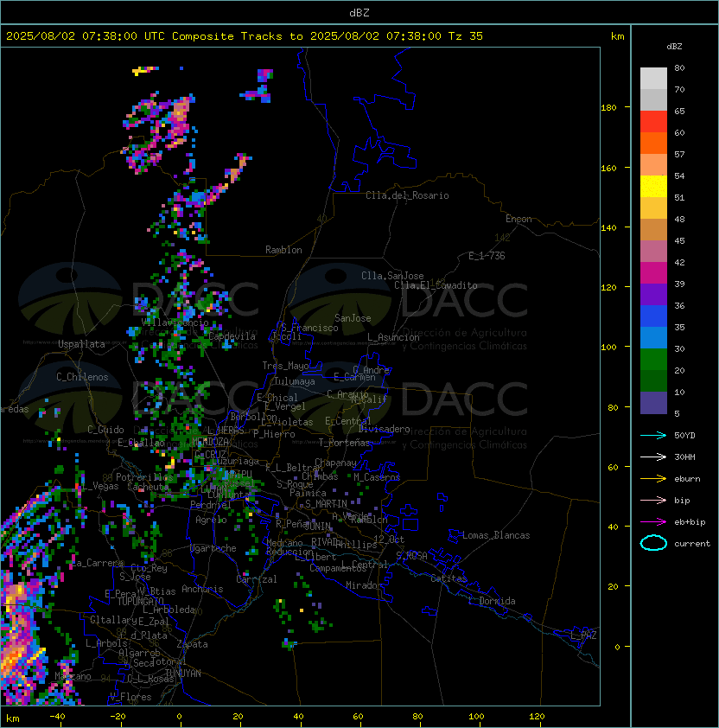The width and height of the screenshot is (719, 728).
Task: Click the 'dBZ' heading above the color scale
Action: pyautogui.click(x=674, y=47)
